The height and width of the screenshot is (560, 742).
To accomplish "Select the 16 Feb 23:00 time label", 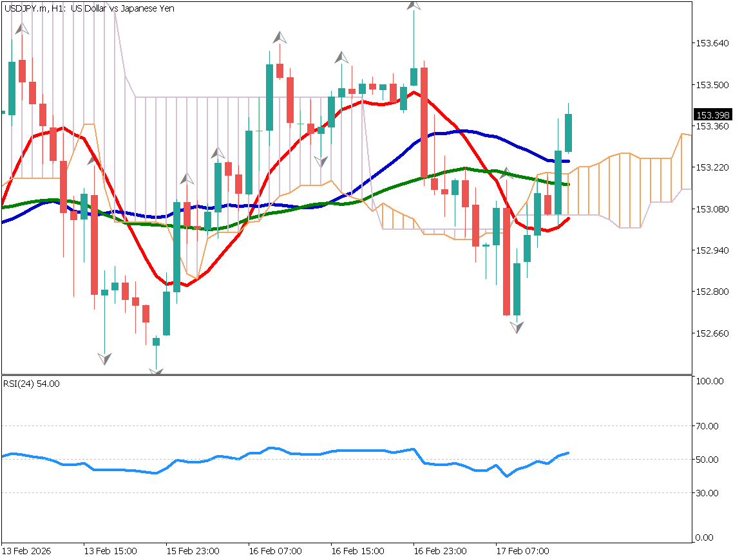I will pyautogui.click(x=439, y=552).
